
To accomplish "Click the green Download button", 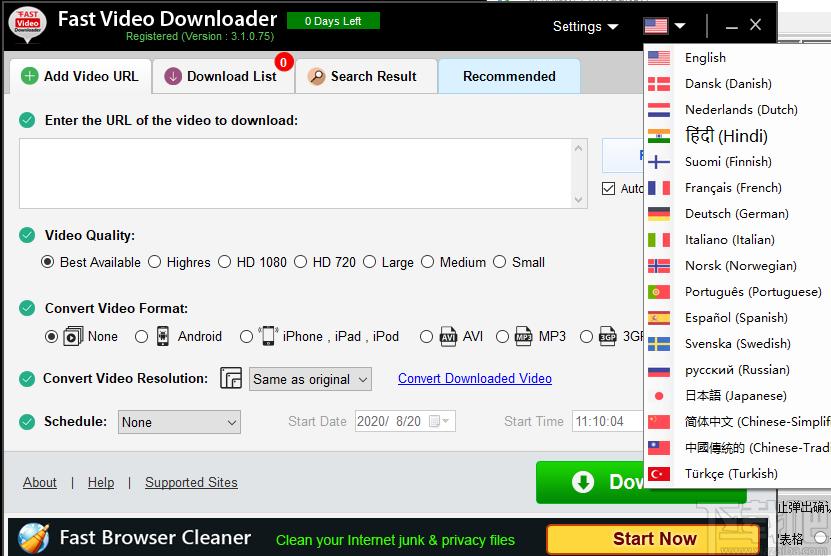I will pos(590,482).
